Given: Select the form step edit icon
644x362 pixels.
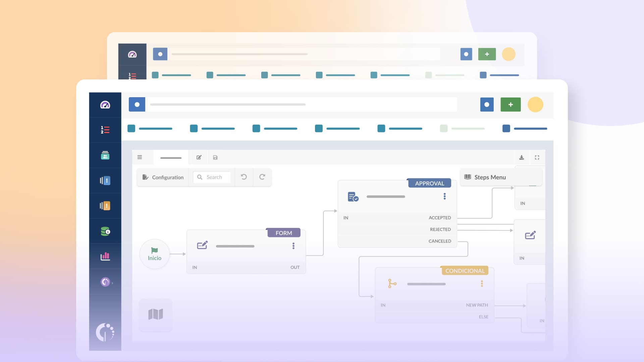Looking at the screenshot, I should (202, 245).
